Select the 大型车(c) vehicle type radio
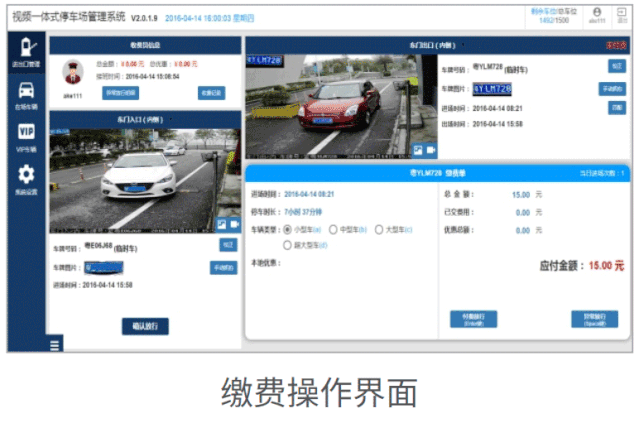Image resolution: width=639 pixels, height=423 pixels. tap(379, 230)
